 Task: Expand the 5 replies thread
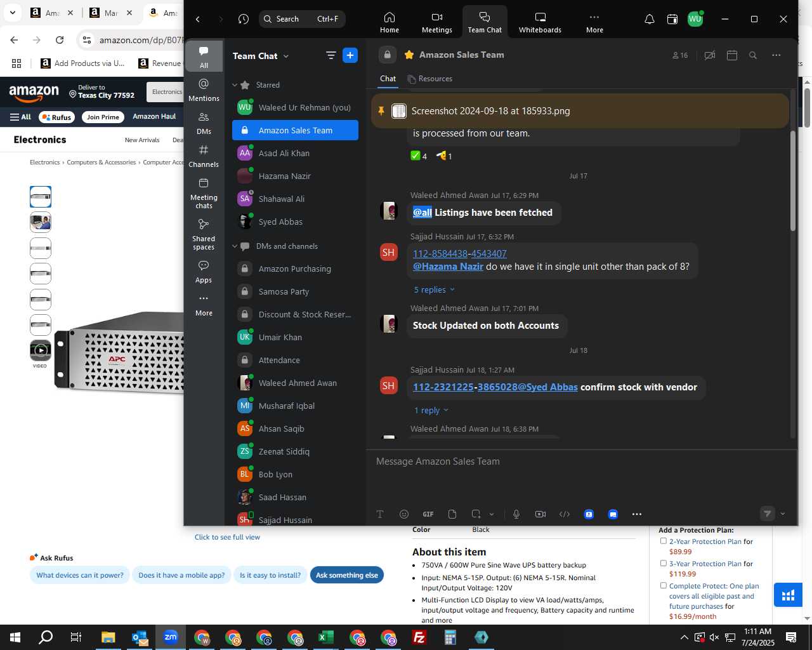(435, 289)
